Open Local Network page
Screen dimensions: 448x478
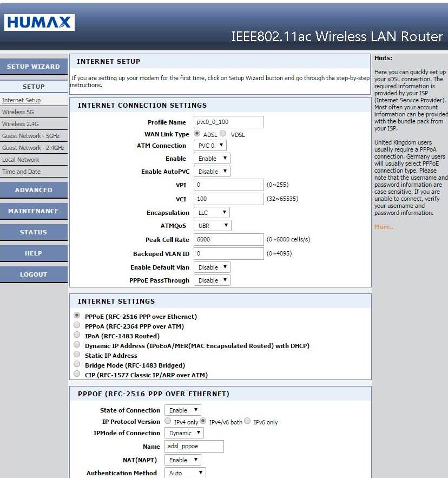21,160
